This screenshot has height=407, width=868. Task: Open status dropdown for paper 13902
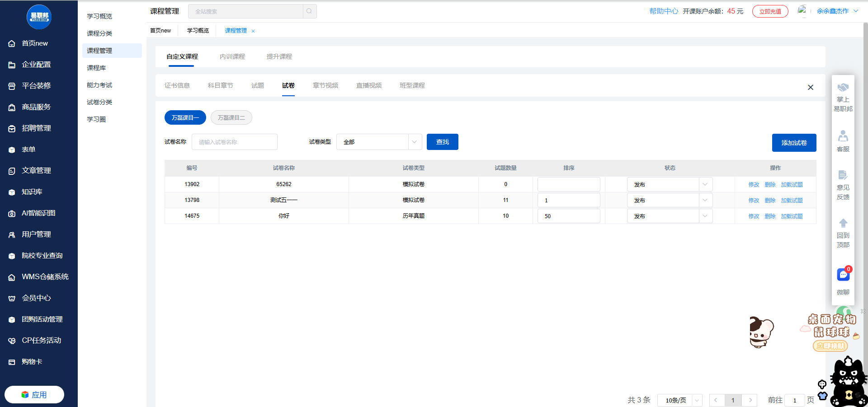(670, 184)
